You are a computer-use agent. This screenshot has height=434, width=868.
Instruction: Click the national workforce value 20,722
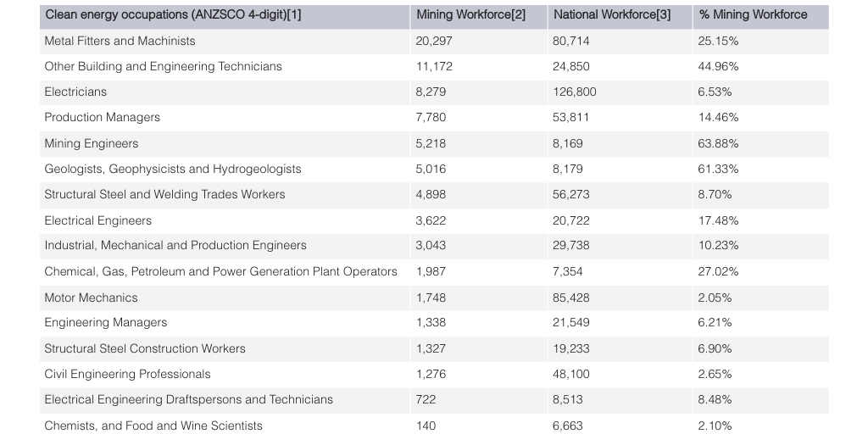coord(570,220)
